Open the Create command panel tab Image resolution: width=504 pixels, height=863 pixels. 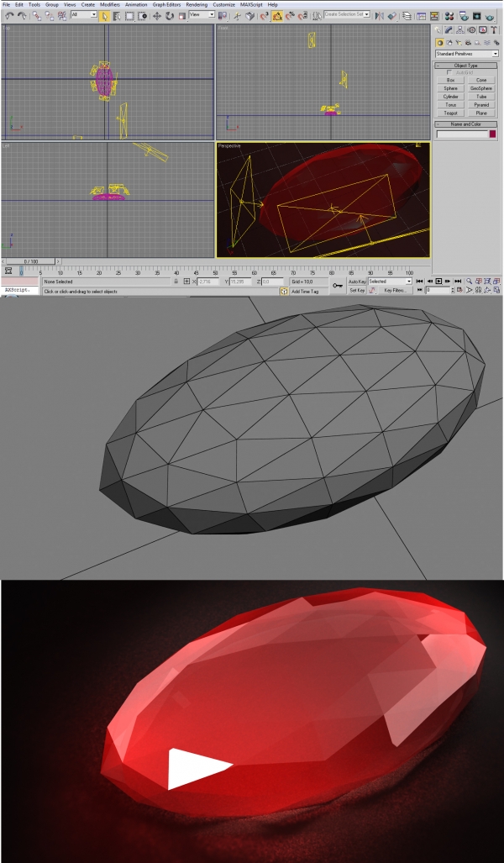(438, 30)
